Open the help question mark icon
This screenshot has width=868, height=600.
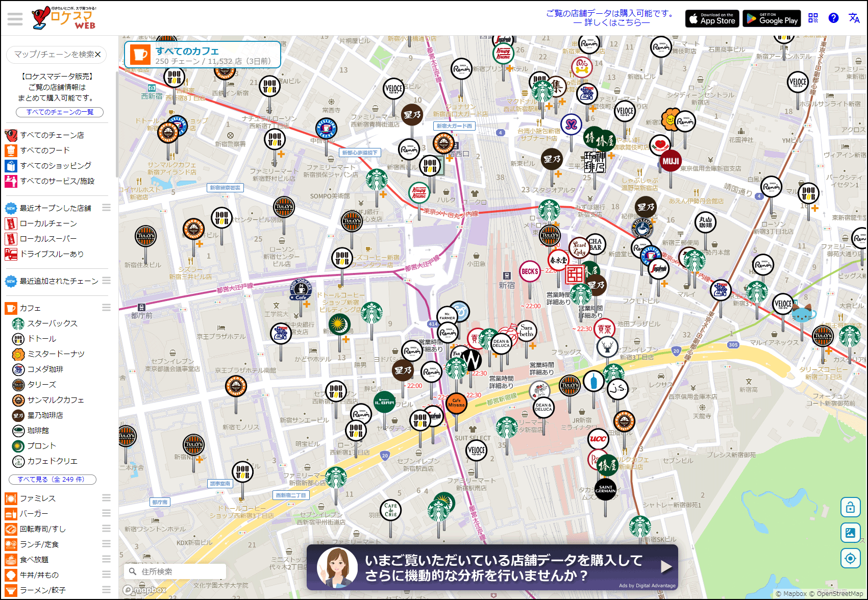pos(833,18)
